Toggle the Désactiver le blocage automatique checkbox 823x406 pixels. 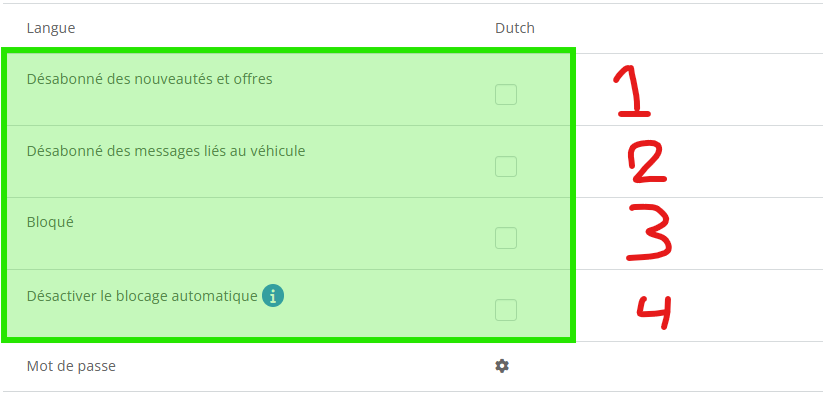(x=506, y=310)
